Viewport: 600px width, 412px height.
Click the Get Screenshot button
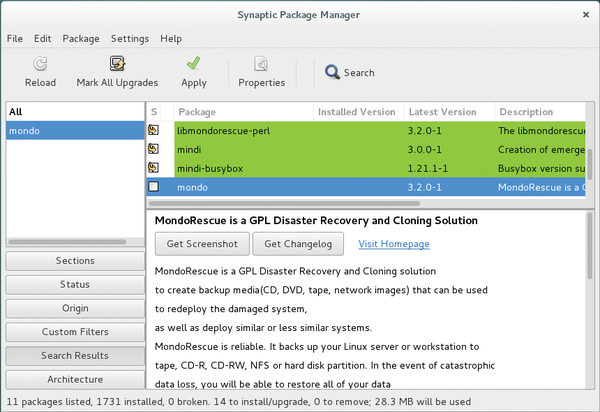point(202,244)
